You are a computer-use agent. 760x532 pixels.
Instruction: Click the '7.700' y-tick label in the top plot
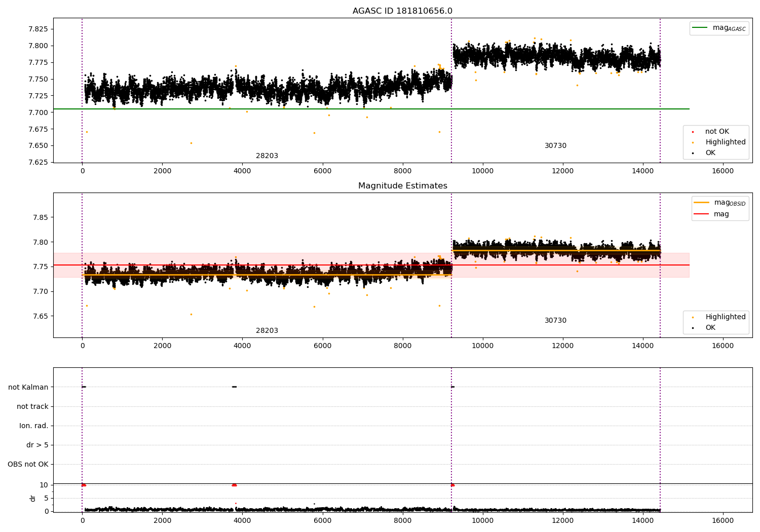tap(38, 112)
